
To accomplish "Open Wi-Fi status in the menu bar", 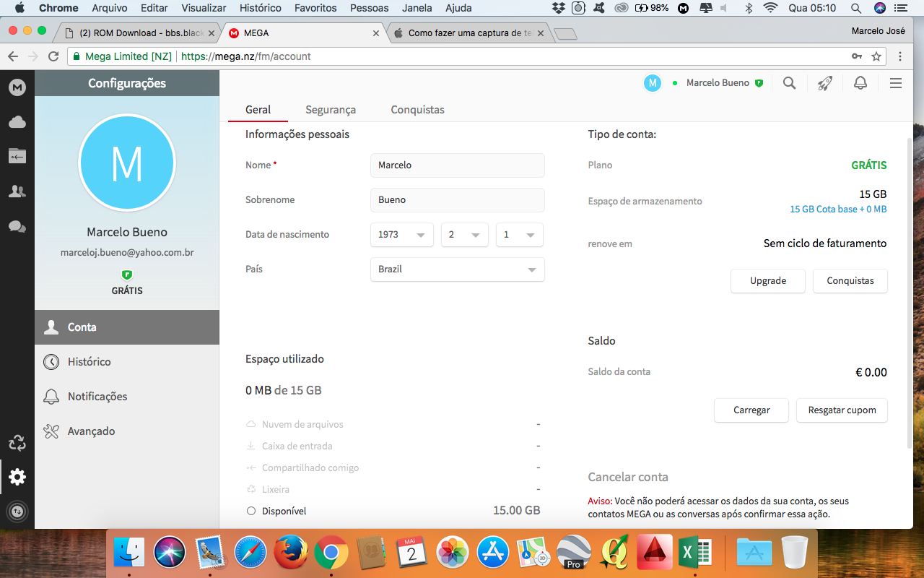I will tap(771, 8).
